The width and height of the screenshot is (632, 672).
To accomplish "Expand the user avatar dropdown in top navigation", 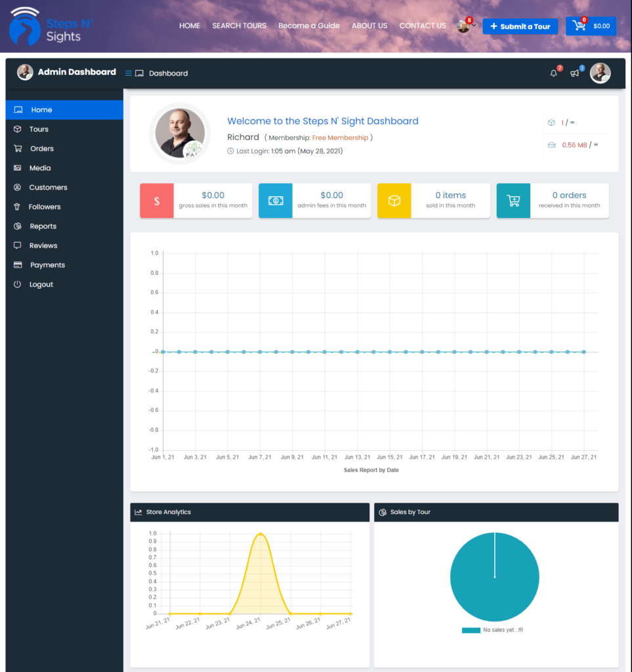I will [x=465, y=26].
